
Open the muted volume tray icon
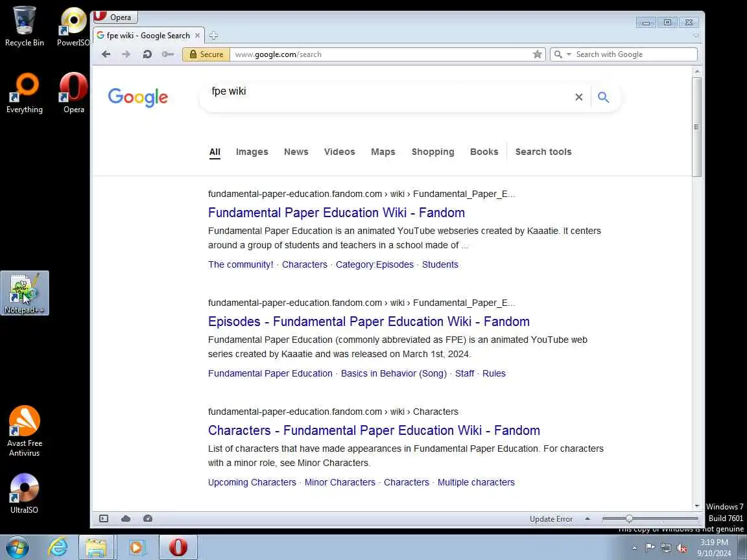coord(682,548)
